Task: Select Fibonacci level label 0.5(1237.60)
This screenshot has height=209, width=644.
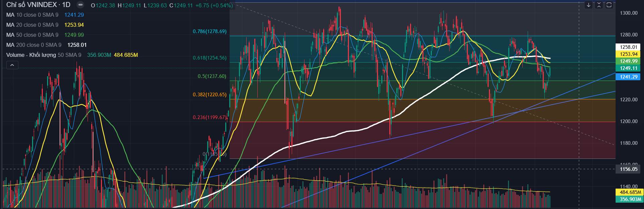Action: pos(212,76)
